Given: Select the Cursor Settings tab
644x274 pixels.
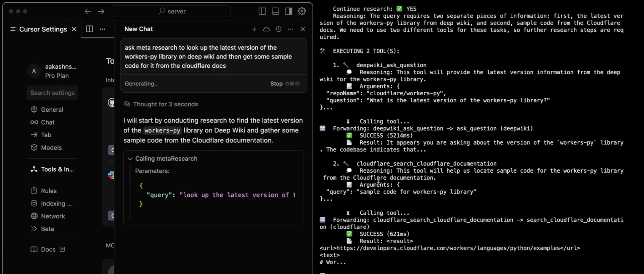Looking at the screenshot, I should point(43,29).
